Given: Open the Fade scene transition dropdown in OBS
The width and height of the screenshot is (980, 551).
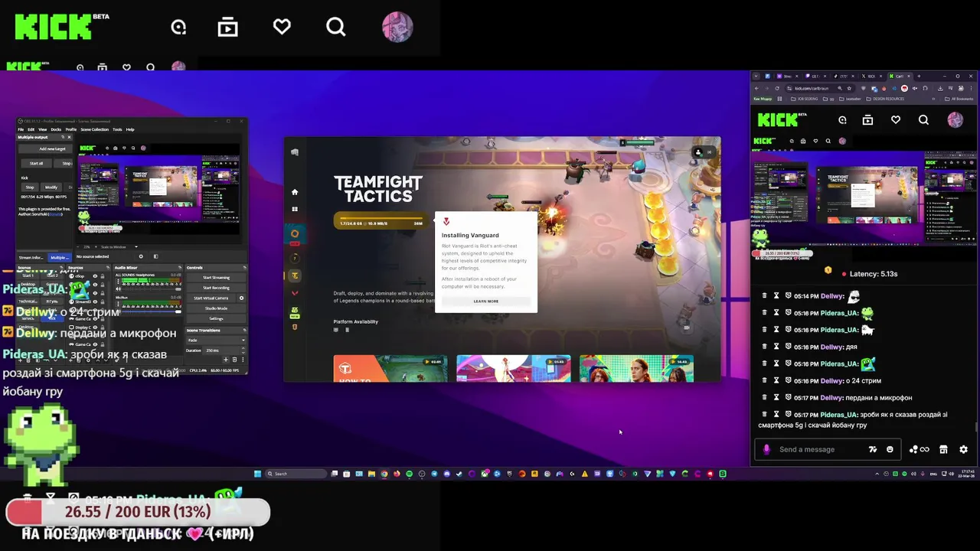Looking at the screenshot, I should point(216,340).
